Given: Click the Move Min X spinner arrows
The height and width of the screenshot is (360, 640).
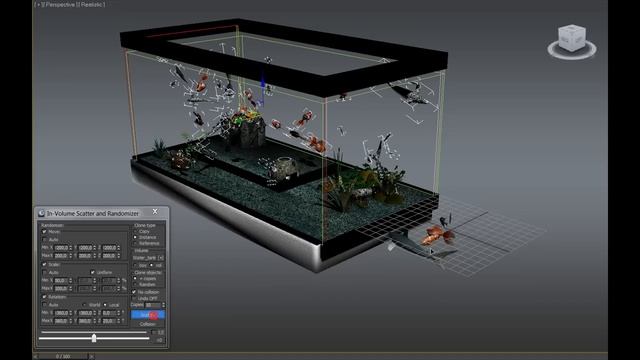Looking at the screenshot, I should point(71,248).
